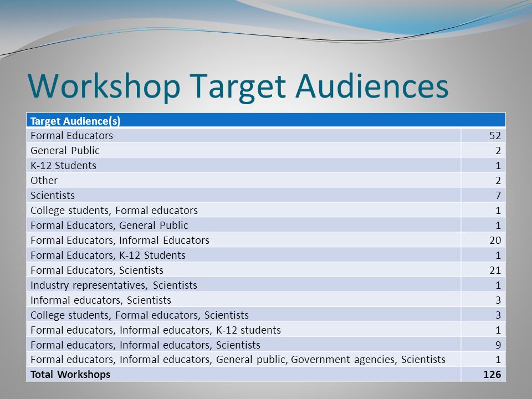
Task: Click the value 20 in the table
Action: pyautogui.click(x=495, y=240)
